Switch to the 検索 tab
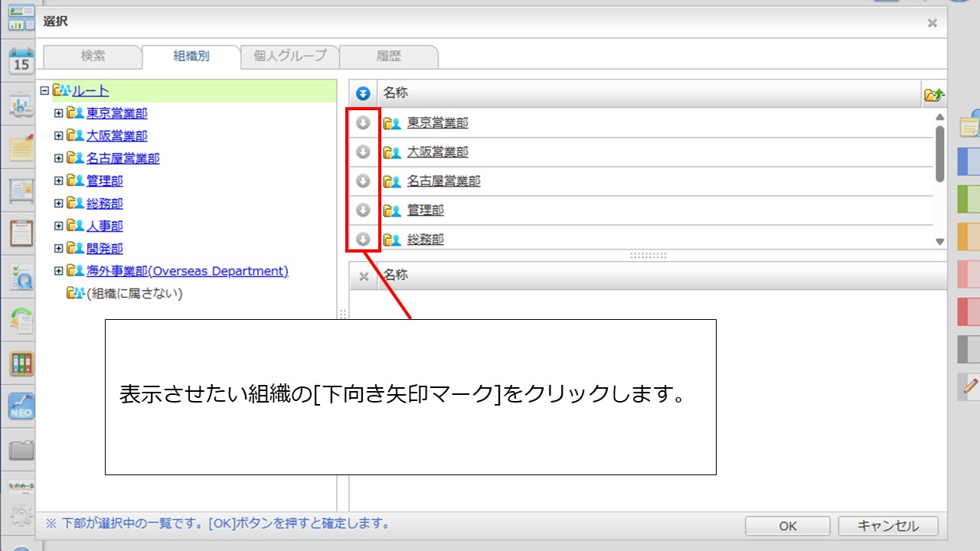980x551 pixels. [x=93, y=56]
